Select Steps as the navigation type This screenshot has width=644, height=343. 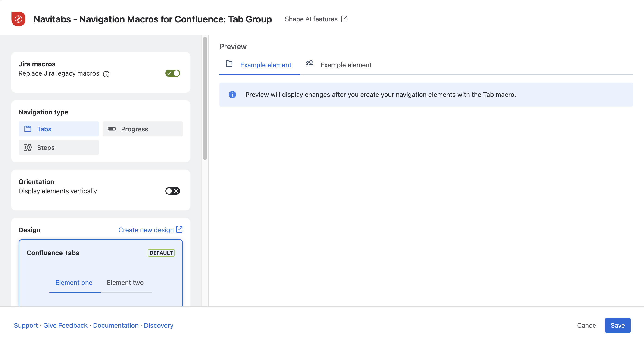59,147
